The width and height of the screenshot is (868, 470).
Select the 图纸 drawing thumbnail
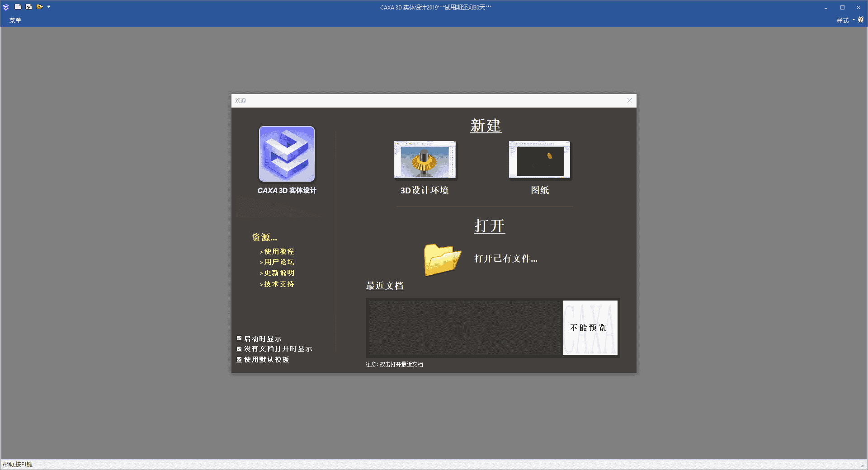point(540,160)
